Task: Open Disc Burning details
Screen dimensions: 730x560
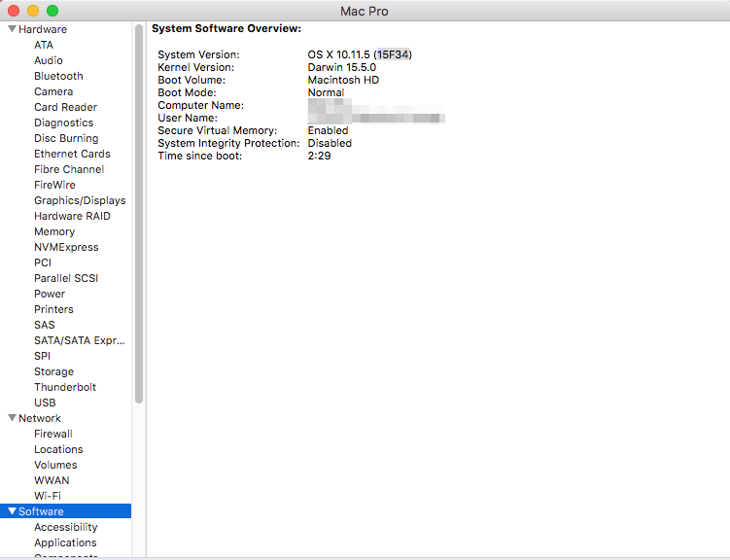Action: click(66, 138)
